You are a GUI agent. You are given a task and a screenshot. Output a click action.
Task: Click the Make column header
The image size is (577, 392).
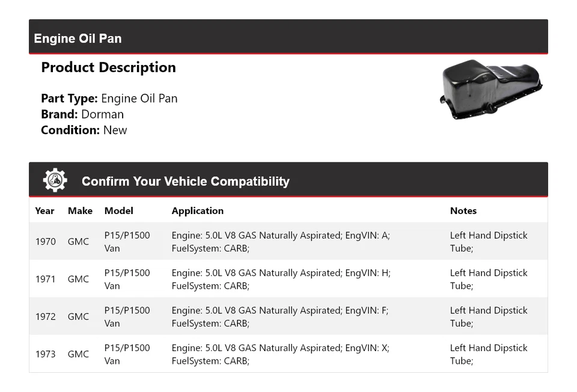click(80, 211)
